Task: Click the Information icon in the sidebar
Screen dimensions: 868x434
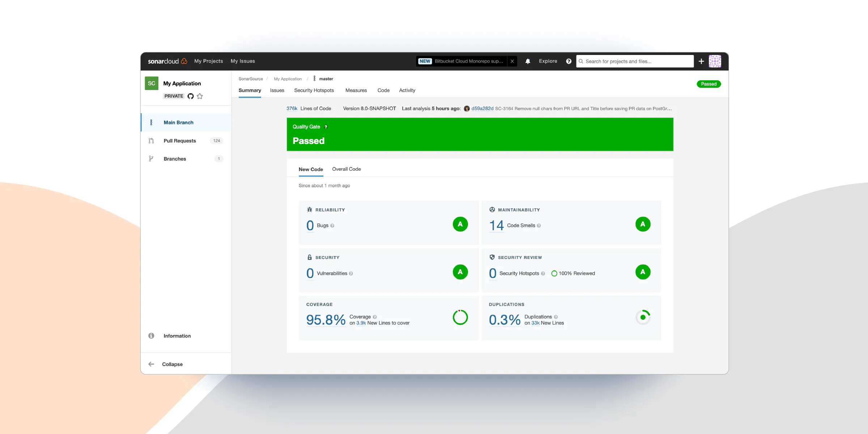Action: click(151, 336)
